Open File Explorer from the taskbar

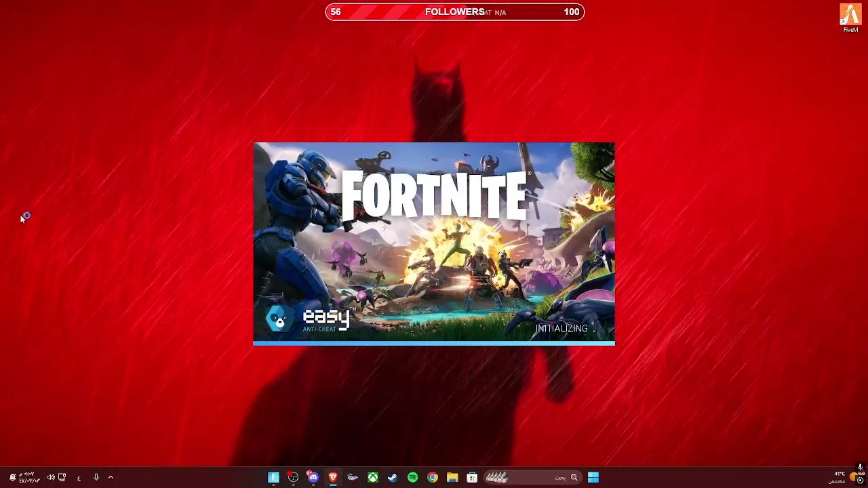coord(452,477)
